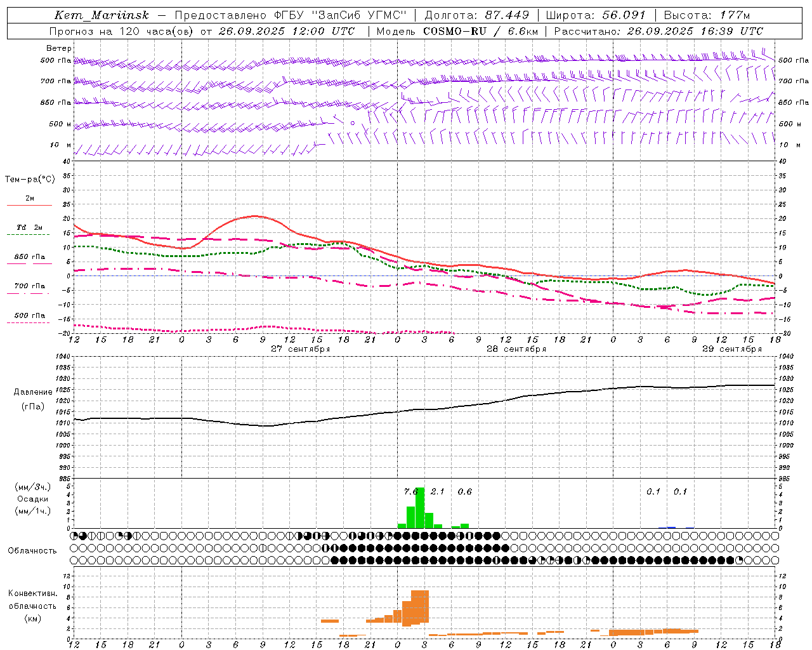Click the '2м' temperature legend entry
This screenshot has width=812, height=650.
pos(30,198)
